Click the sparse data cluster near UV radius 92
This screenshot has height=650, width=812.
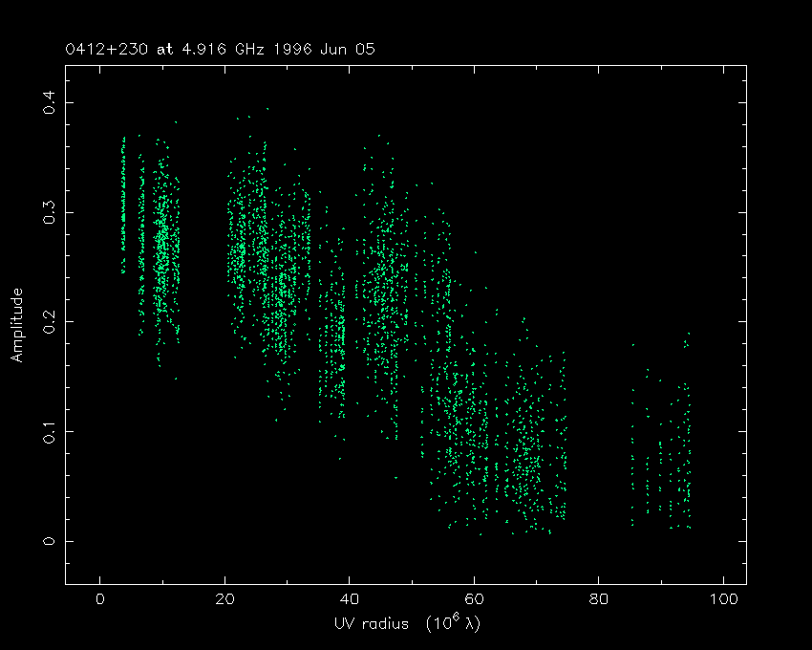[x=673, y=468]
